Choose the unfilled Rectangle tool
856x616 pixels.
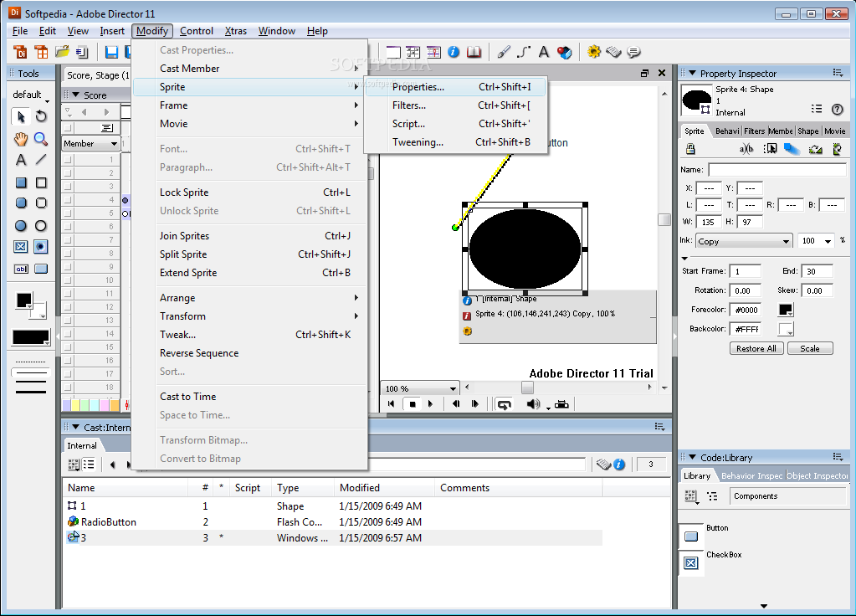41,182
